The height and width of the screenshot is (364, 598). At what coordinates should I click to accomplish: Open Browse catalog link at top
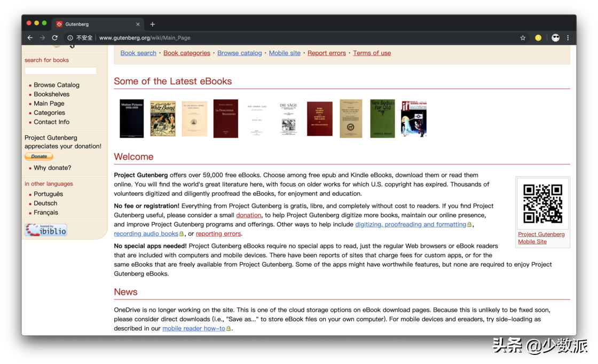click(x=240, y=53)
